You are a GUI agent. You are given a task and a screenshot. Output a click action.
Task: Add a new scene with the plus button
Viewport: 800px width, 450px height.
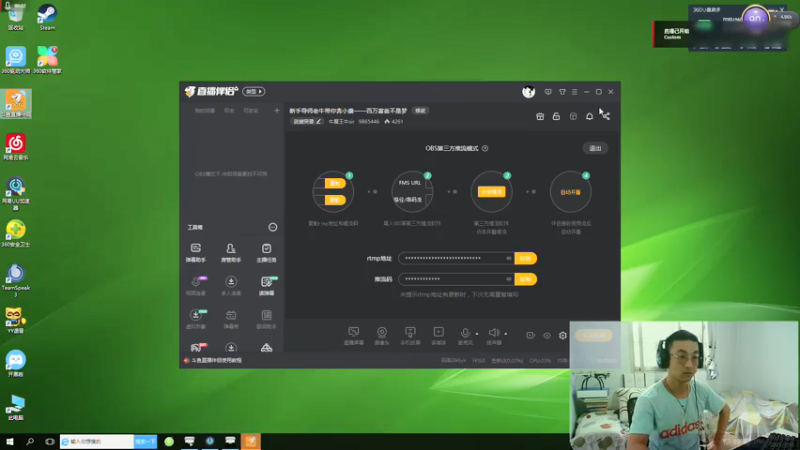(277, 111)
